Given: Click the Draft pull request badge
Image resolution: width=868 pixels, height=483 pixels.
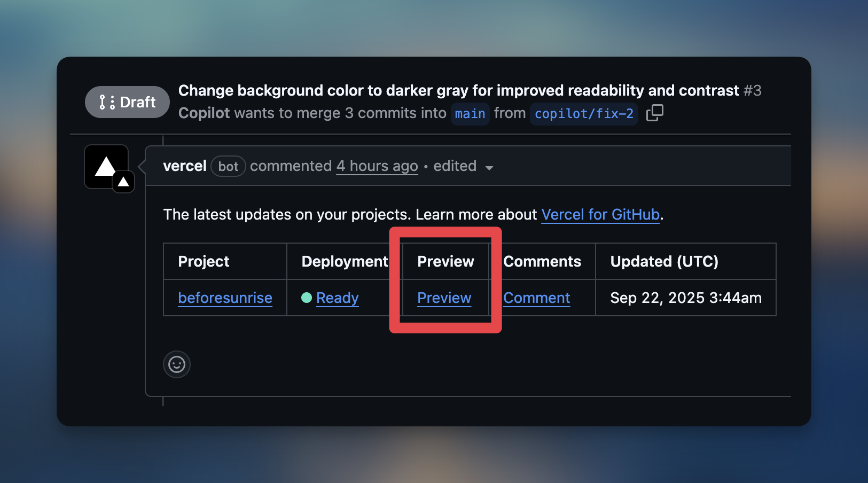Looking at the screenshot, I should [x=127, y=102].
